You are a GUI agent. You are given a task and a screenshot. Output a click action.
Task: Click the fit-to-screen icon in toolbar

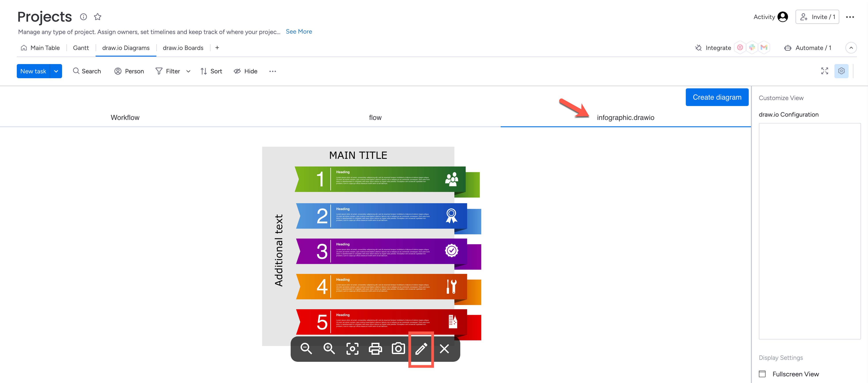coord(352,349)
